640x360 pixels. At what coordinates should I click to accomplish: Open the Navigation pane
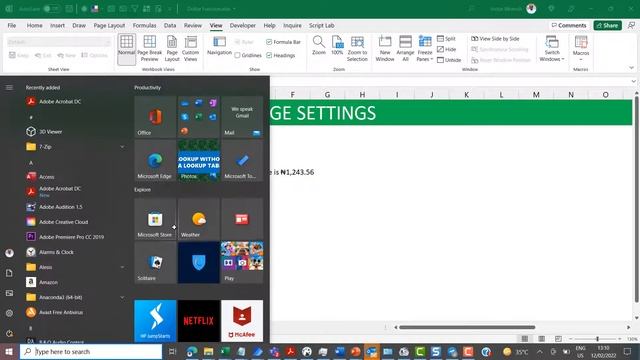[x=219, y=46]
